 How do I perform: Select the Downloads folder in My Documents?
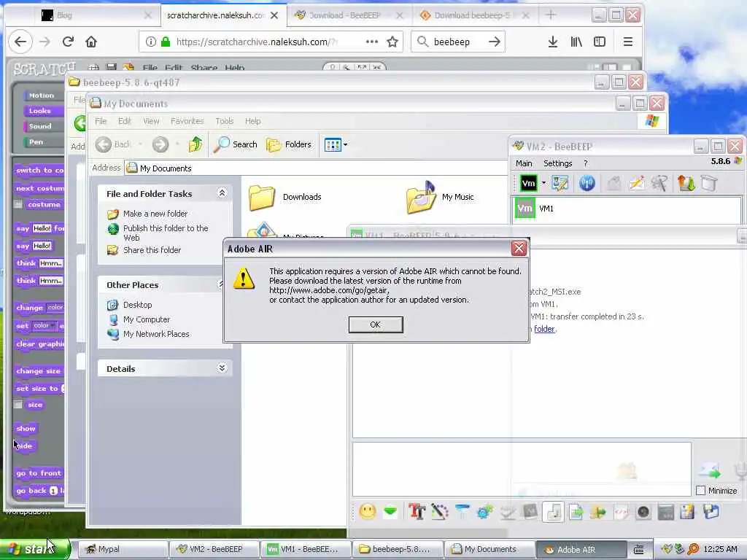tap(285, 197)
